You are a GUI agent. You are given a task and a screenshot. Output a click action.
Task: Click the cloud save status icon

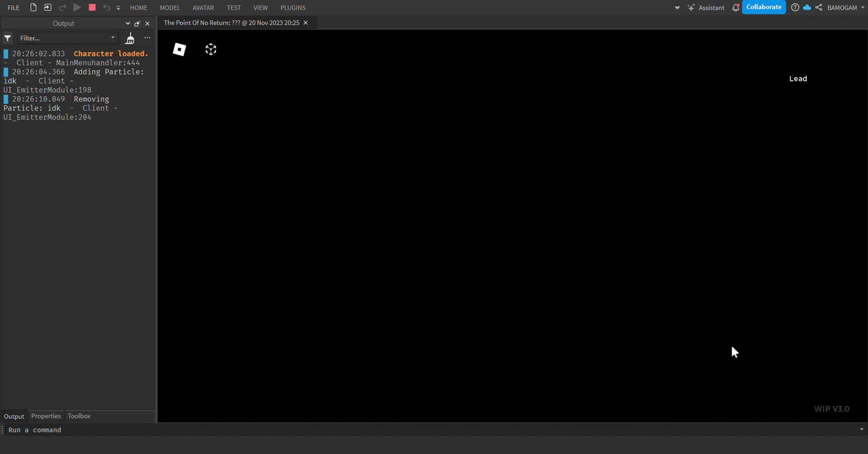pos(807,8)
